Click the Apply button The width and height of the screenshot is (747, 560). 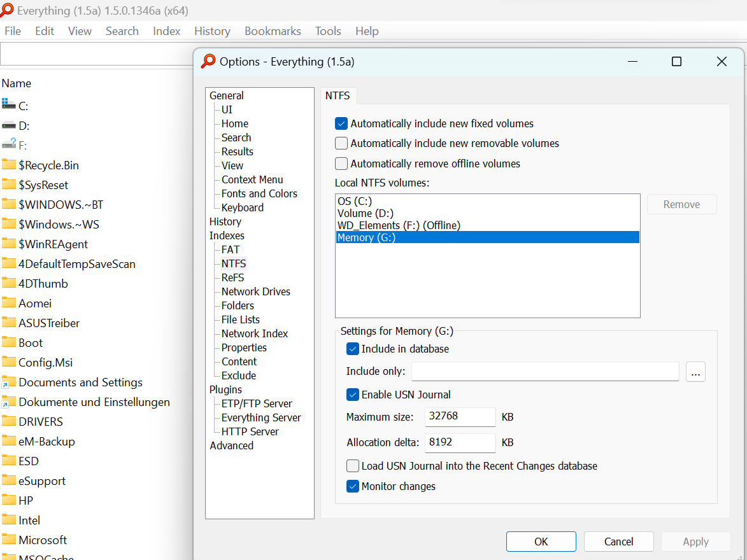695,541
